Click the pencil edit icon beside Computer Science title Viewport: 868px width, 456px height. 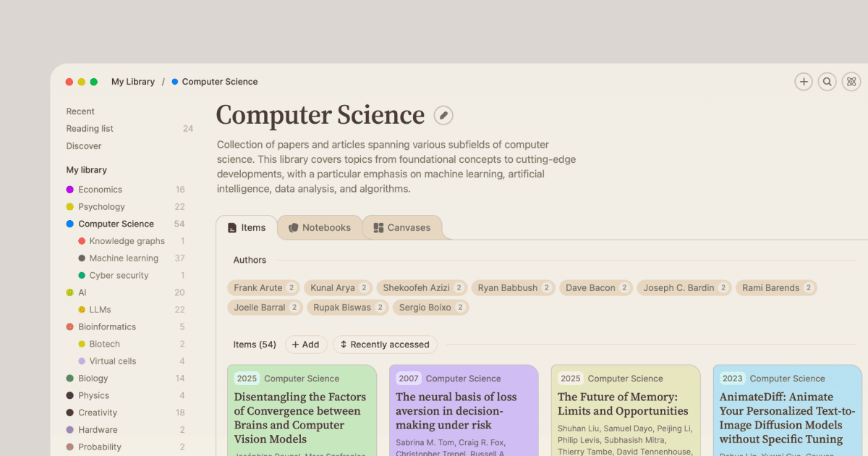coord(443,115)
